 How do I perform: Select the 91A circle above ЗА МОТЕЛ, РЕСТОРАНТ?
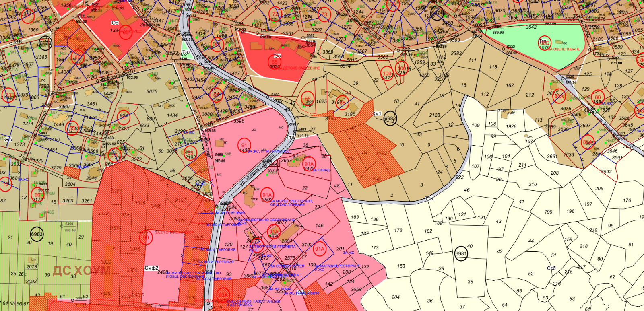pyautogui.click(x=267, y=195)
